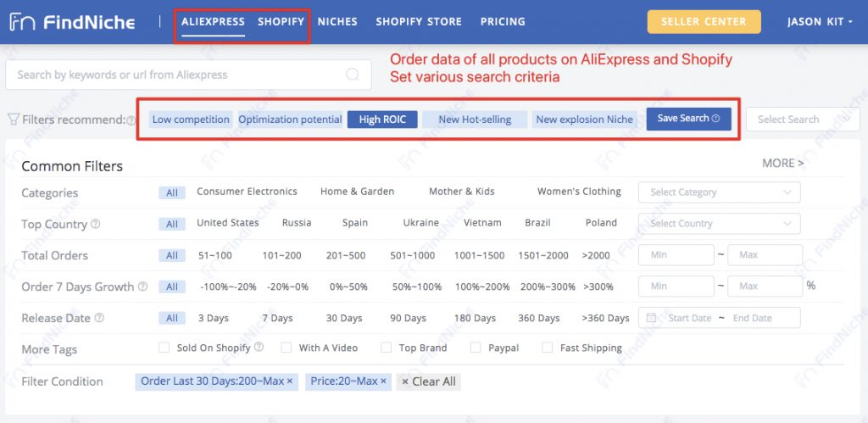
Task: Select All in Release Date row
Action: pos(172,319)
